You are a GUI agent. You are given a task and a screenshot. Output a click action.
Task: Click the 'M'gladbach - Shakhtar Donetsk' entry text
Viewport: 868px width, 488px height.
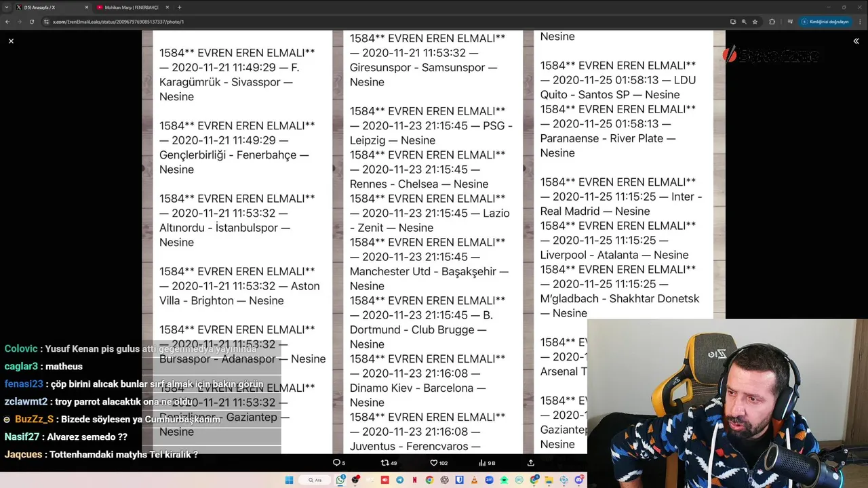[x=620, y=298]
